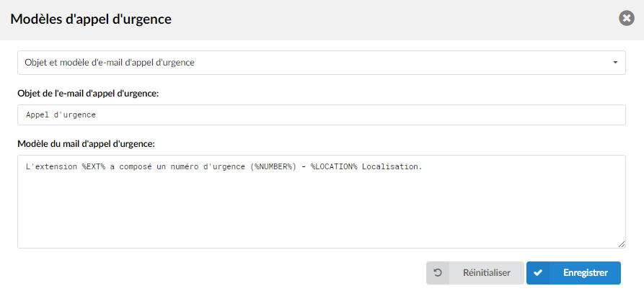Click the text area resize grip corner
Screen dimensions: 644x291
(622, 244)
